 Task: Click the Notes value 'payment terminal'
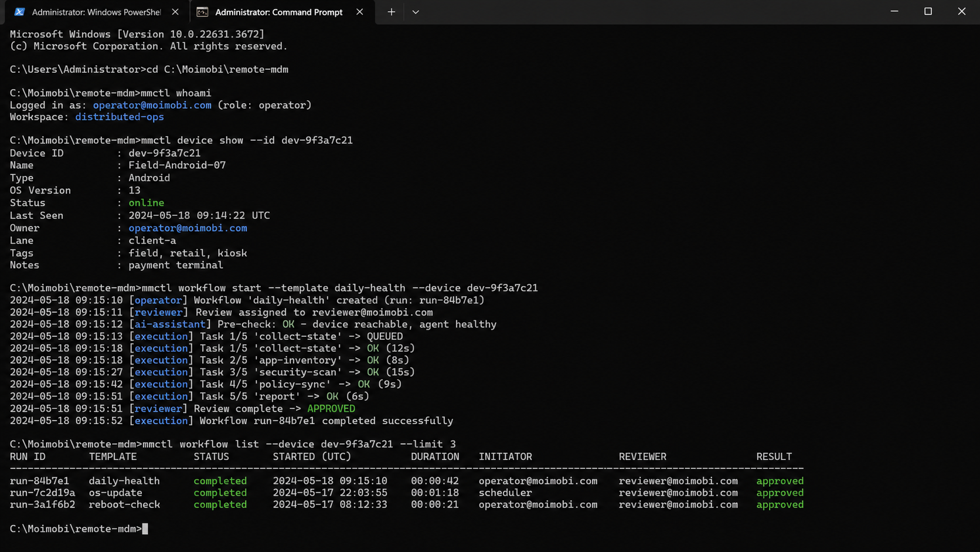[x=176, y=265]
